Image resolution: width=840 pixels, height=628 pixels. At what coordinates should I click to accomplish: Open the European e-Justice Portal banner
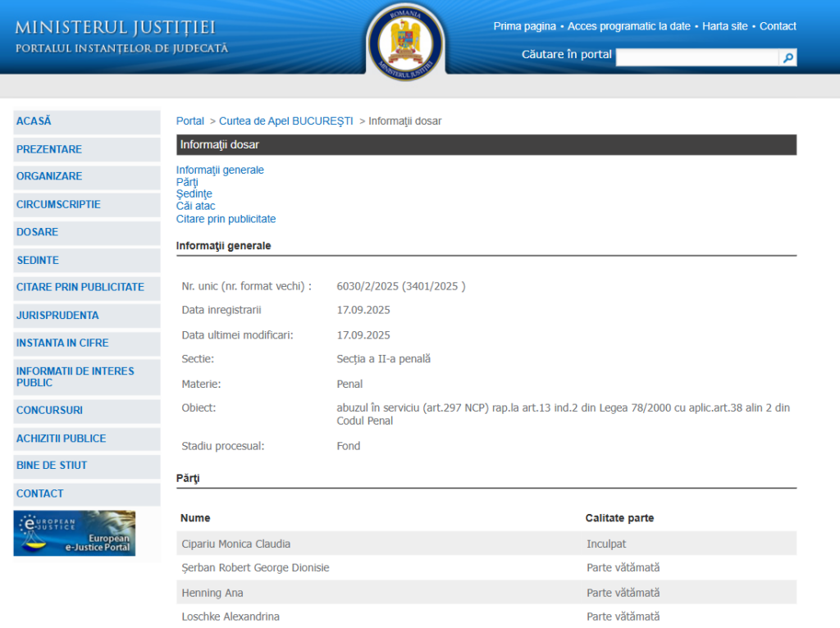75,533
